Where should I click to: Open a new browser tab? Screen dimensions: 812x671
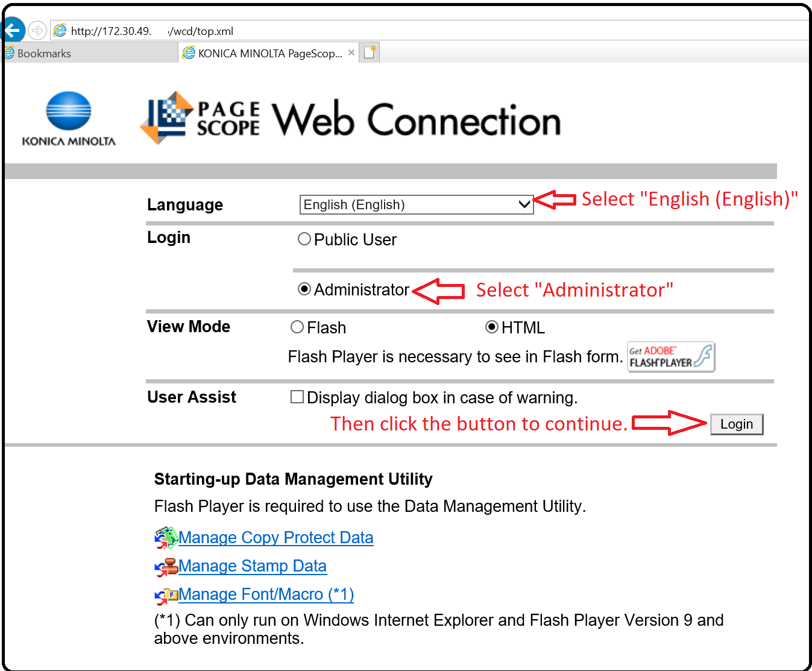click(x=370, y=52)
